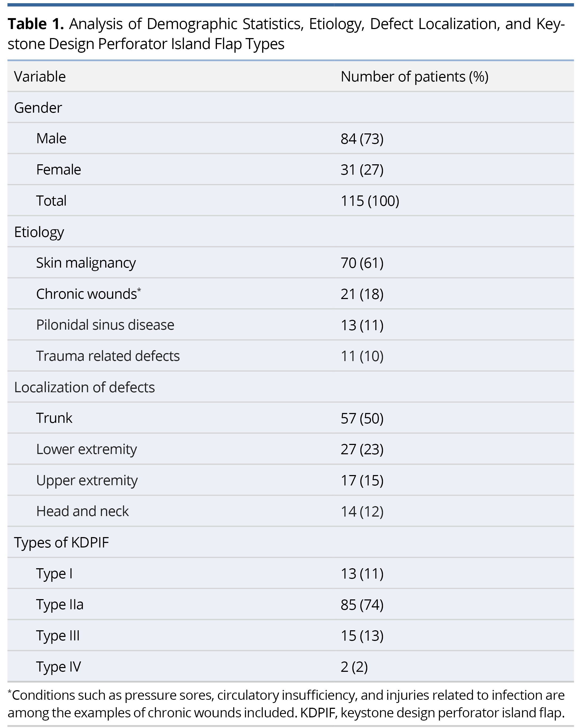
Task: Select the "Localization of defects" section heading
Action: (x=84, y=387)
